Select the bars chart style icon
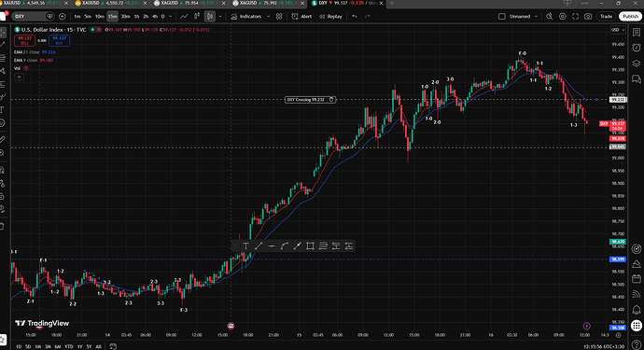The width and height of the screenshot is (644, 350). click(x=197, y=17)
